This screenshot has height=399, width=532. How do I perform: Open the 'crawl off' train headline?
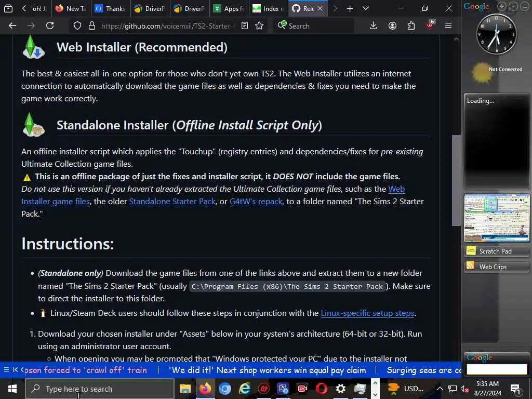click(x=86, y=370)
